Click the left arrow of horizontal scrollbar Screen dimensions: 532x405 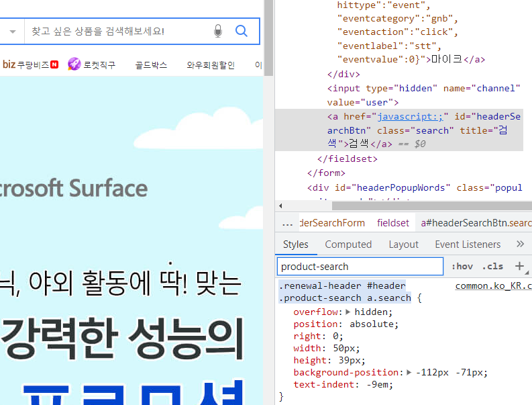click(x=280, y=206)
